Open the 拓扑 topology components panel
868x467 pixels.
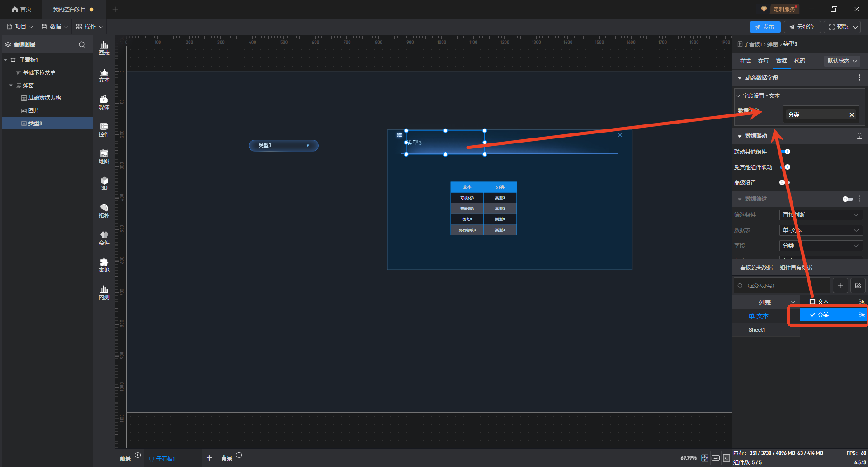tap(104, 211)
